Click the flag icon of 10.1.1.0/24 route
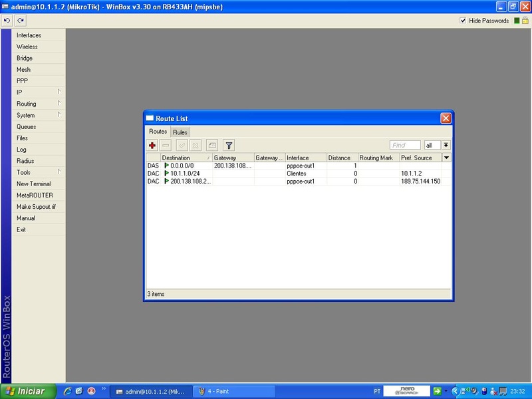This screenshot has height=399, width=532. click(166, 174)
